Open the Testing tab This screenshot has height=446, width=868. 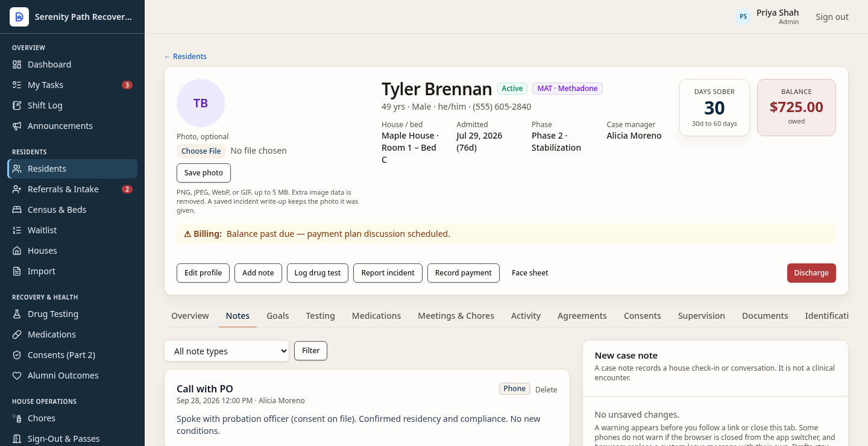coord(320,316)
